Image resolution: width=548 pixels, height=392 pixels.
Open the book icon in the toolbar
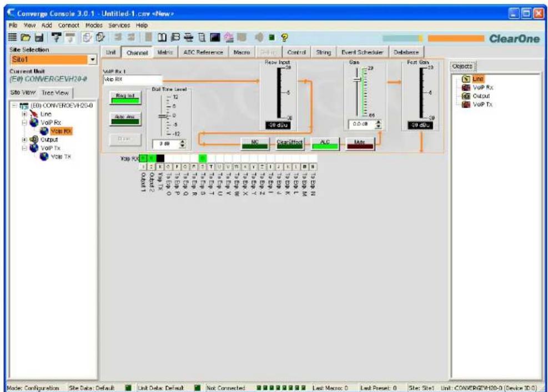(x=162, y=37)
